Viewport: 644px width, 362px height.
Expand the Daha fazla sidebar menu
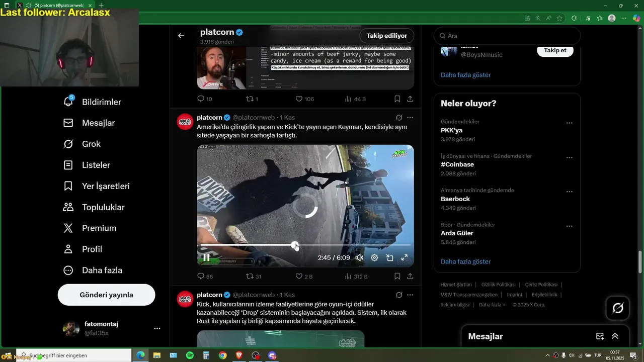click(x=93, y=270)
